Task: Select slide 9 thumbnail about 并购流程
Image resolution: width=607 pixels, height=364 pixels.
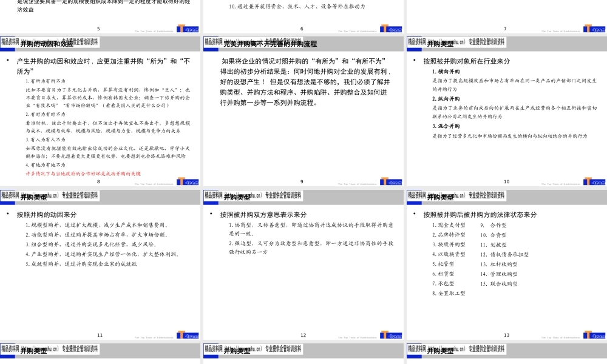Action: click(x=303, y=111)
